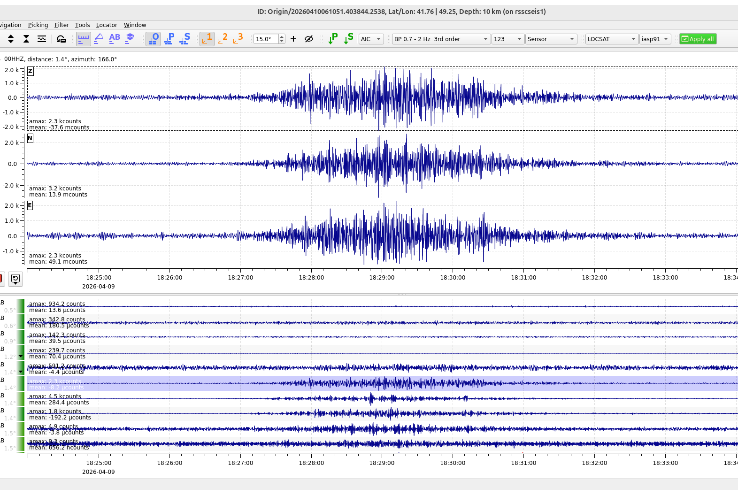
Task: Click the hourglass-shaped vertical compress icon
Action: pyautogui.click(x=26, y=39)
